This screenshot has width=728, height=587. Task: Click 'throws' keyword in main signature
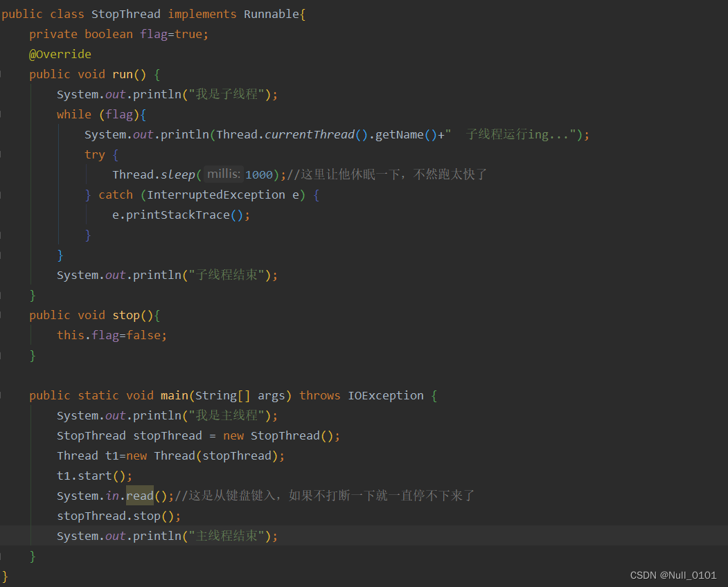[x=319, y=395]
